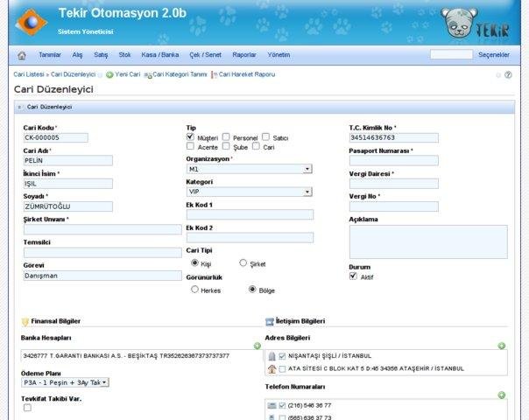Click the Ek Kod 1 field
Screen dimensions: 529x420
[x=250, y=214]
